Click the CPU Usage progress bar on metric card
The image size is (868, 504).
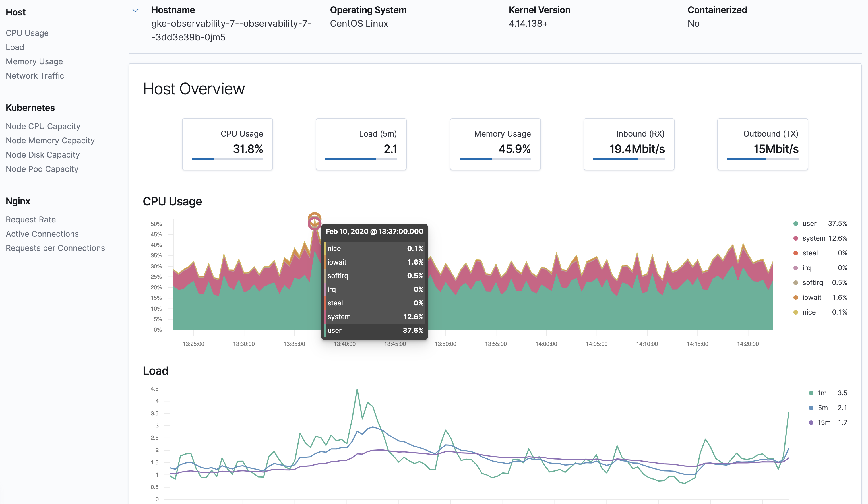(227, 159)
